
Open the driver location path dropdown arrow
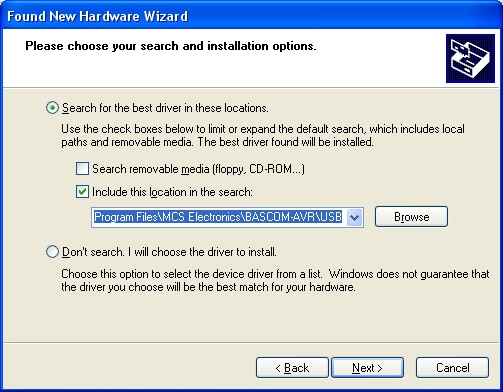(x=354, y=217)
